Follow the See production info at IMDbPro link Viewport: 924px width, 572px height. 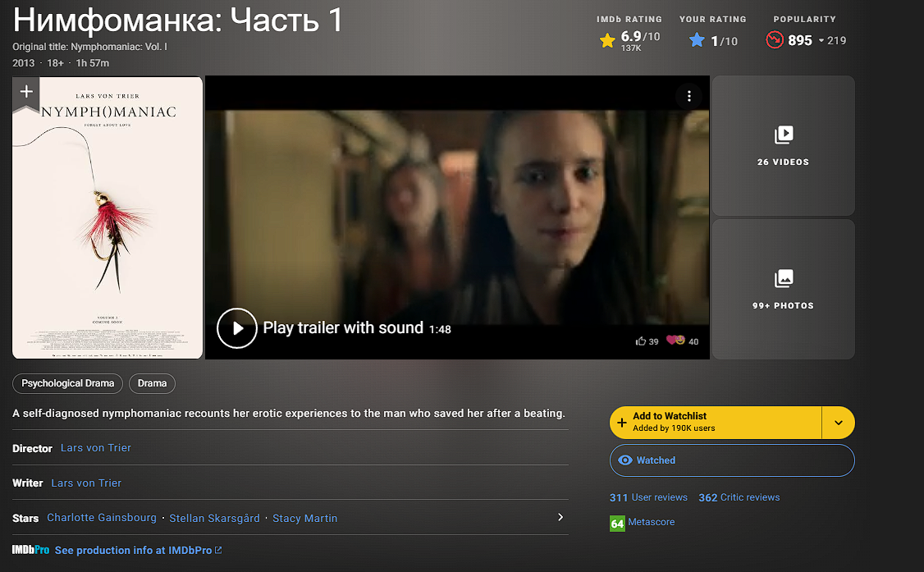[x=139, y=550]
